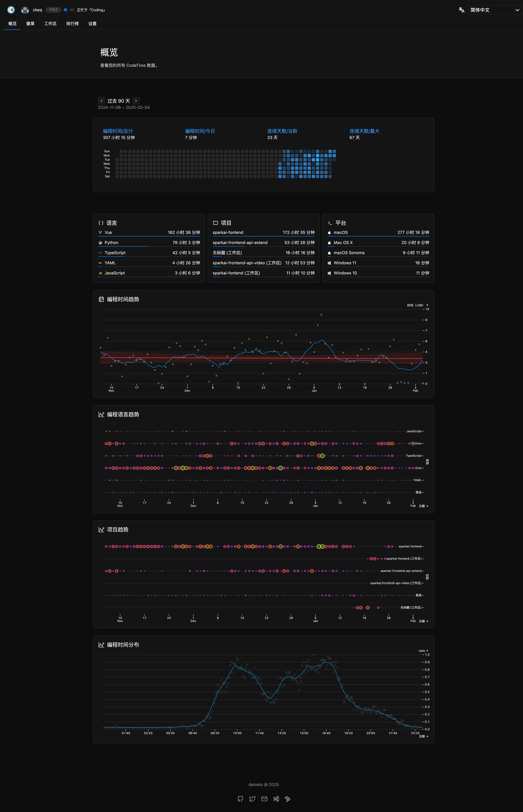
Task: Click the TypeScript language icon
Action: (100, 253)
